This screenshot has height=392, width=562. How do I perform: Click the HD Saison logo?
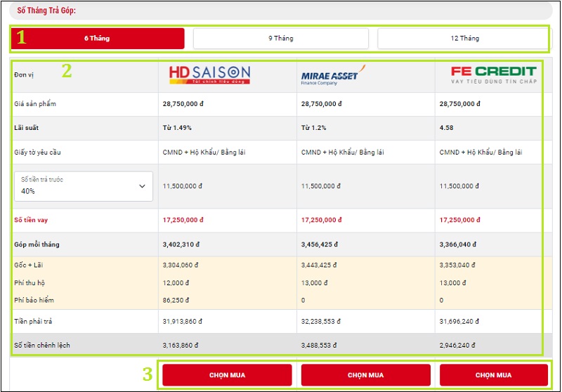click(209, 74)
